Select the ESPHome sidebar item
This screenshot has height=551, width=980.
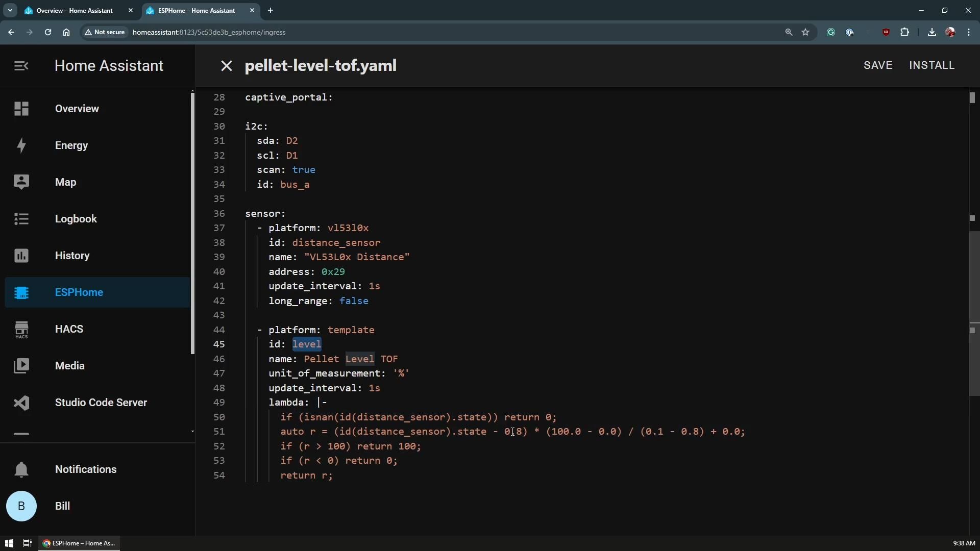pos(79,292)
